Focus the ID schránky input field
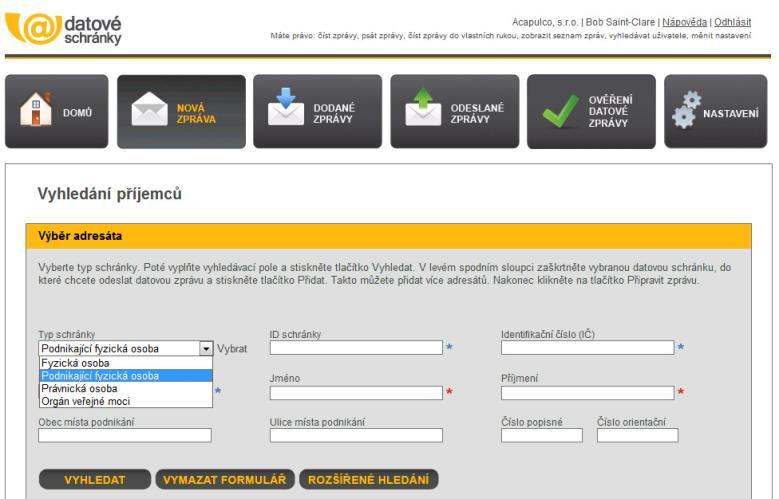The image size is (779, 499). click(x=355, y=348)
